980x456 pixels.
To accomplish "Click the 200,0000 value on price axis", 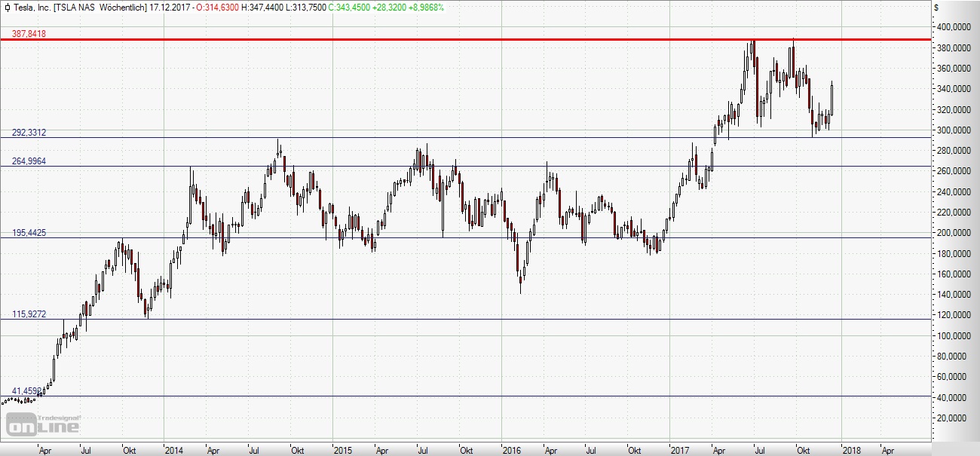I will 954,233.
